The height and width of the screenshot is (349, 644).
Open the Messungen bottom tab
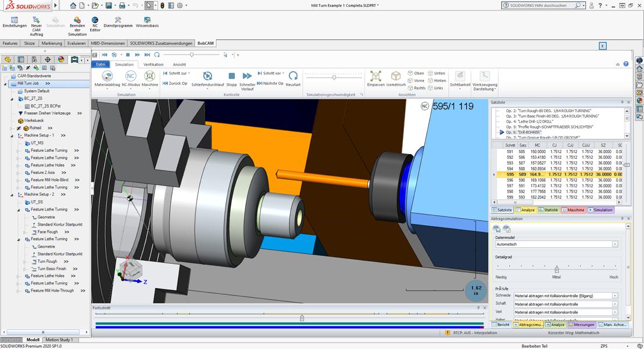coord(581,325)
